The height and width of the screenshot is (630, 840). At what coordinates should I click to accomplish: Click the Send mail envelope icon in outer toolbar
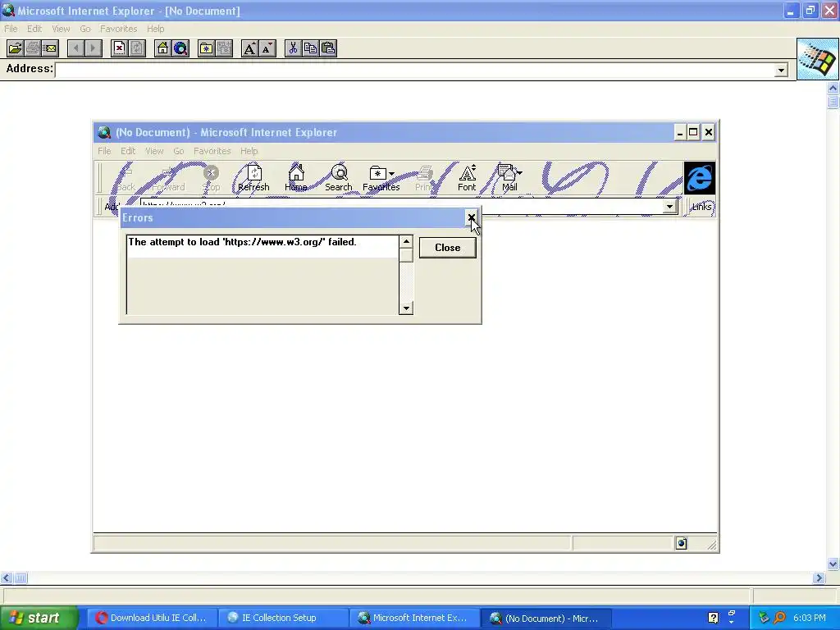[x=50, y=48]
